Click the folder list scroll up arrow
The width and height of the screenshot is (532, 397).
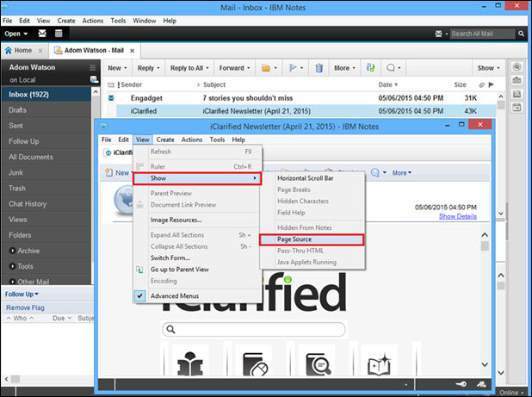[x=96, y=91]
